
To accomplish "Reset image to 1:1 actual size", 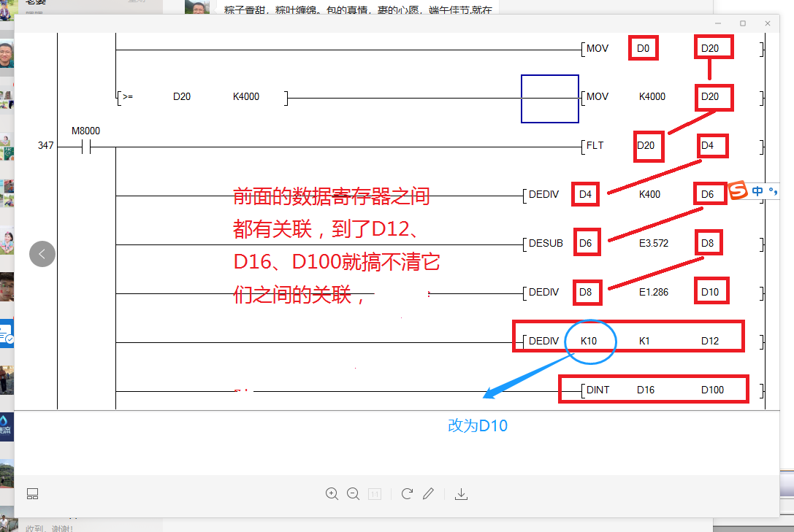I will coord(374,494).
